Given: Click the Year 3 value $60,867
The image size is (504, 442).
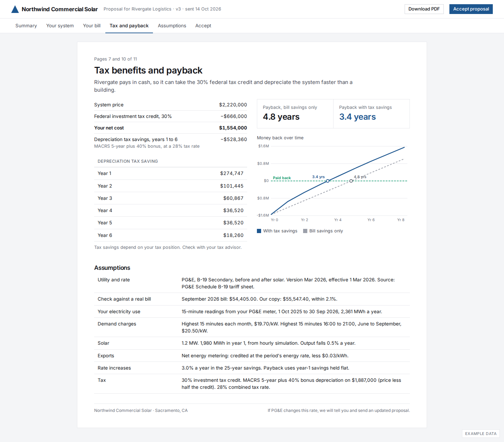Looking at the screenshot, I should point(233,198).
